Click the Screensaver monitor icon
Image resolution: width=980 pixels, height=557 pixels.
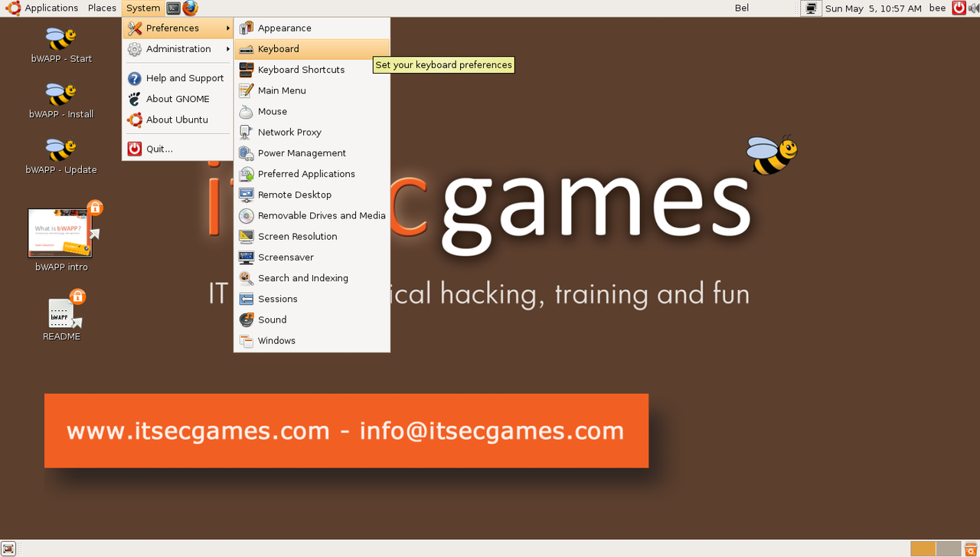click(246, 257)
